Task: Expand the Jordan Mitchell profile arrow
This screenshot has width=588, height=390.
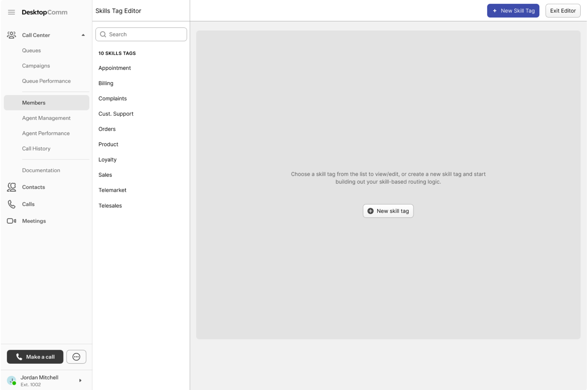Action: point(80,380)
